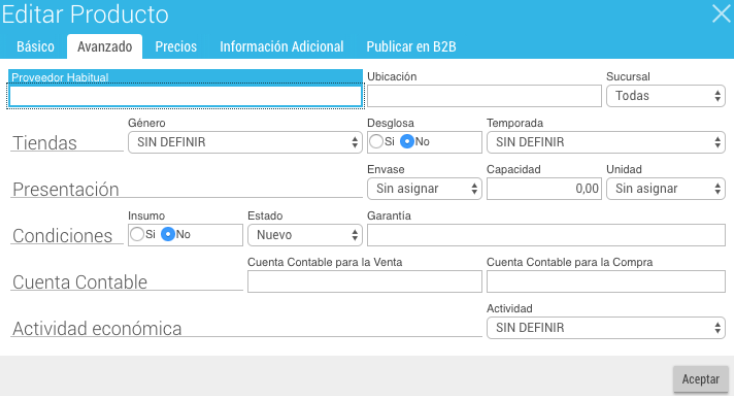This screenshot has width=734, height=396.
Task: Select the Avanzado tab
Action: [105, 47]
